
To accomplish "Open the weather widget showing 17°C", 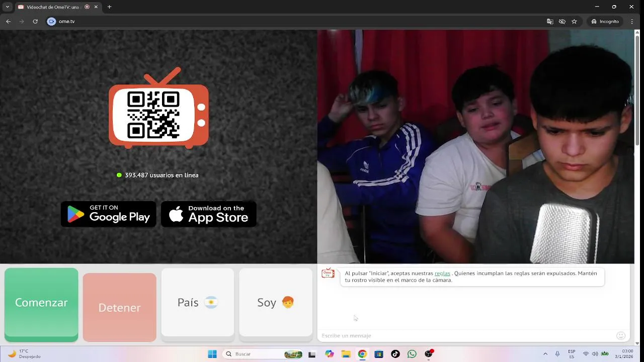I will click(24, 354).
